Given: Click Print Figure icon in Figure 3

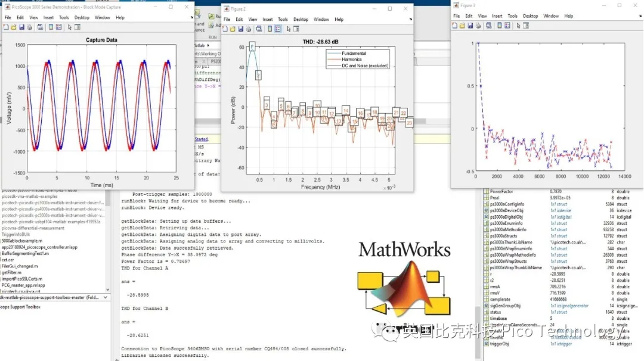Looking at the screenshot, I should (478, 26).
